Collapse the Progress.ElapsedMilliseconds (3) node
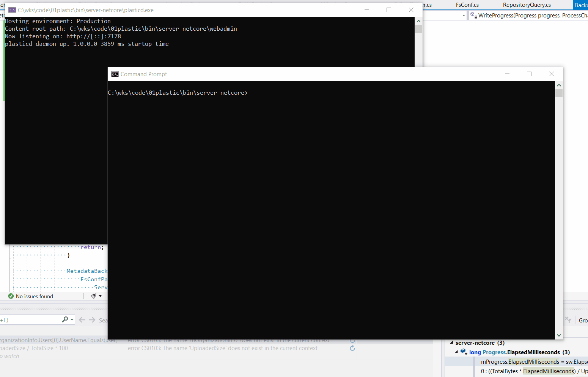The width and height of the screenshot is (588, 377). (456, 352)
